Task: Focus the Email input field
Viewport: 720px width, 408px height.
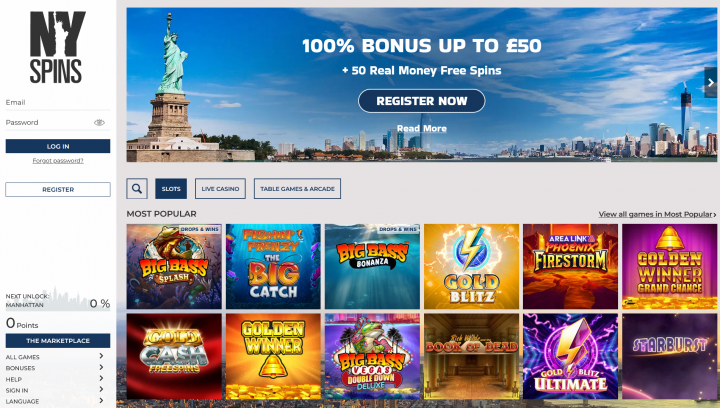Action: click(58, 103)
